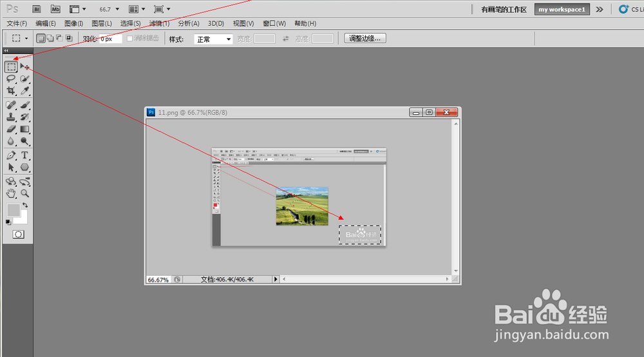
Task: Open the 选择(S) menu
Action: point(131,23)
